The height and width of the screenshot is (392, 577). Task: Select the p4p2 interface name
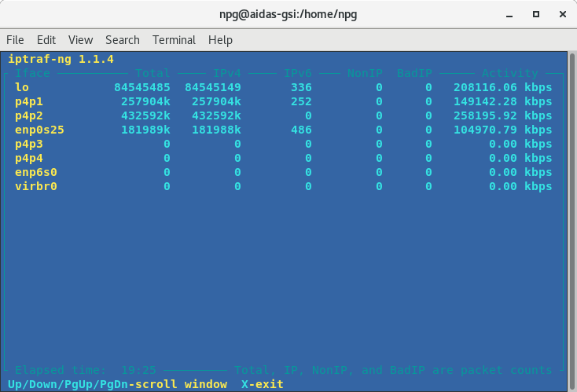(x=29, y=115)
